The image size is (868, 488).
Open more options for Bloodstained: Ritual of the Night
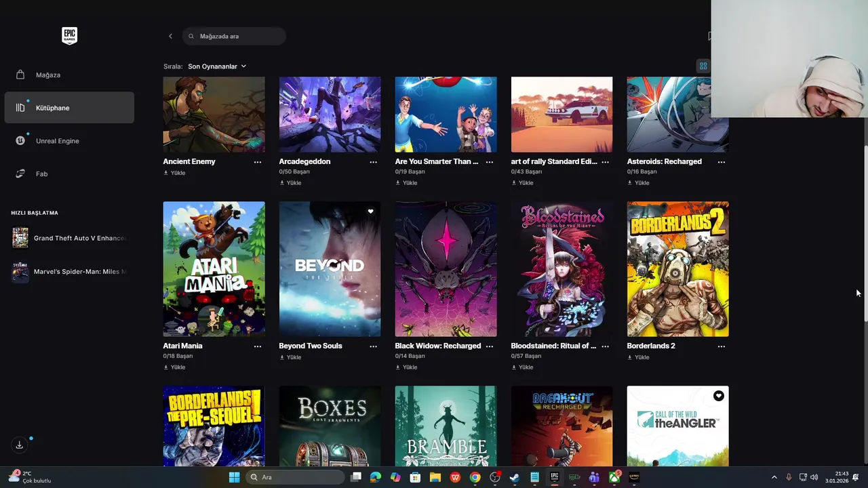[x=606, y=346]
